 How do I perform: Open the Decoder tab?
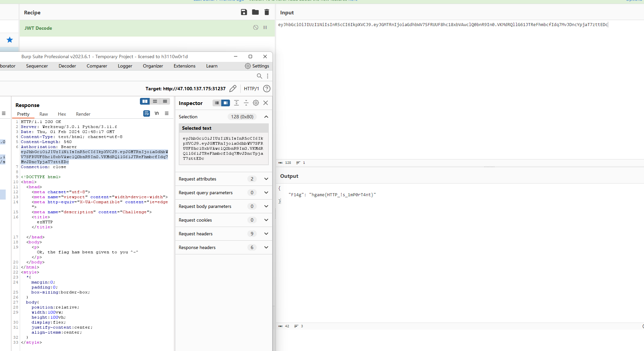[67, 66]
